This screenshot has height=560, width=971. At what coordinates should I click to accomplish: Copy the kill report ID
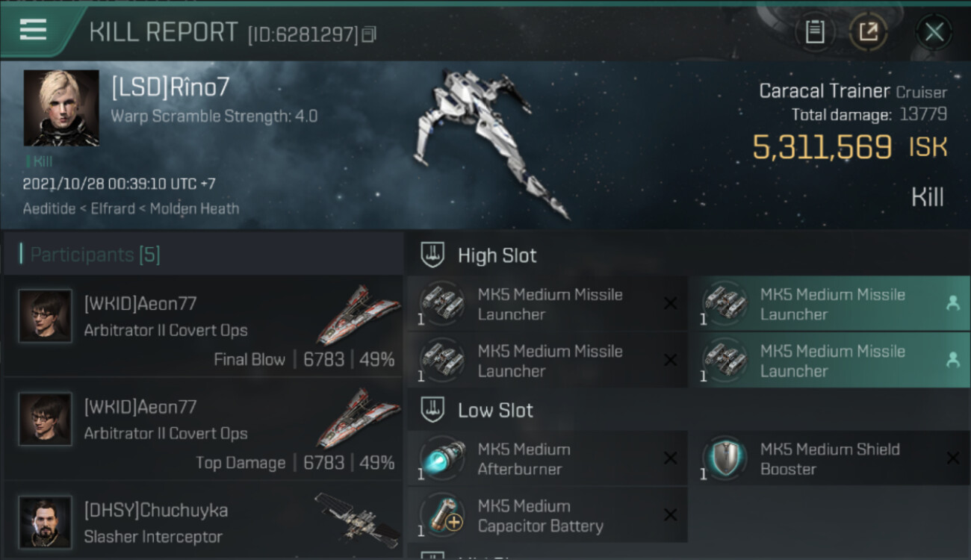click(369, 34)
